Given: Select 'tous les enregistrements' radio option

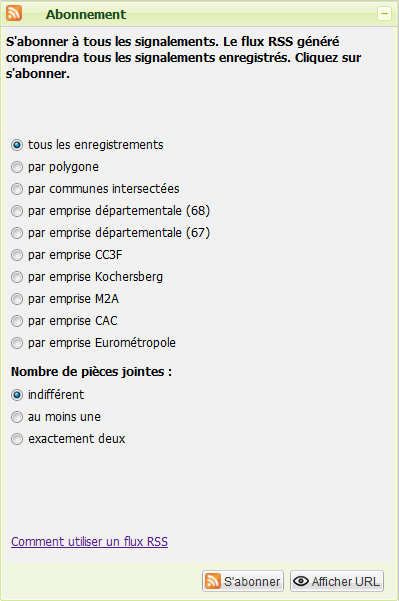Looking at the screenshot, I should [17, 145].
